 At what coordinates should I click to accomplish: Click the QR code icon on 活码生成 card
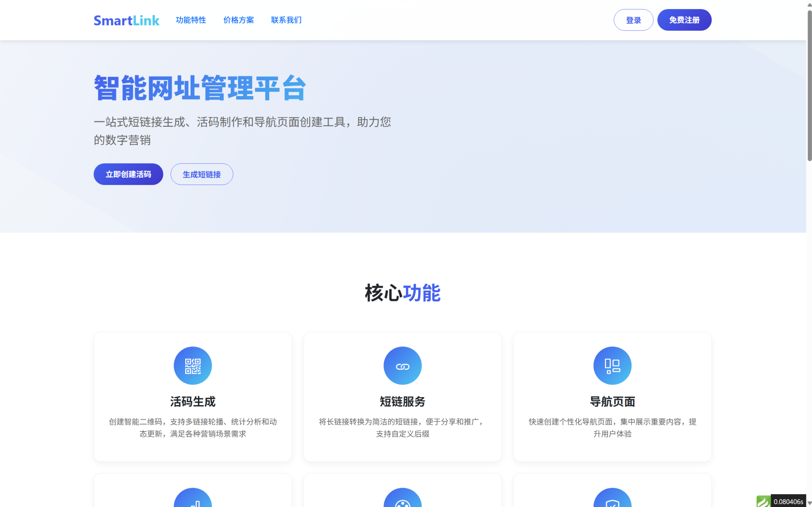[192, 365]
